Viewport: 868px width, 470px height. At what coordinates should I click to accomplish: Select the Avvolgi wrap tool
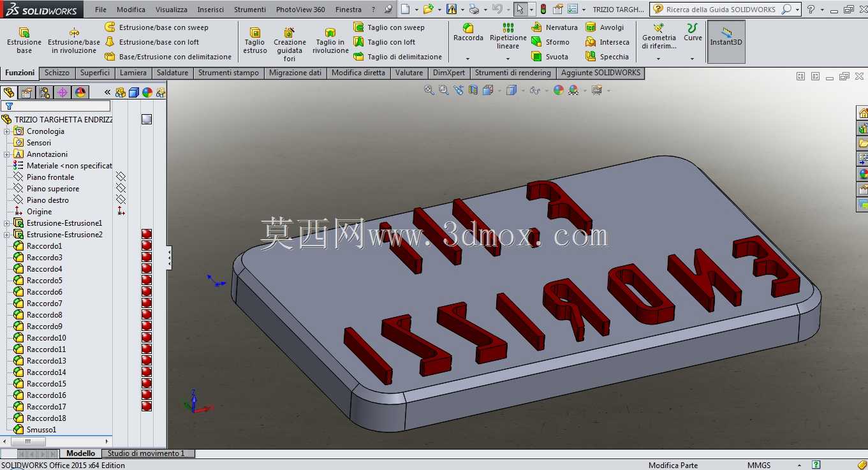[605, 27]
